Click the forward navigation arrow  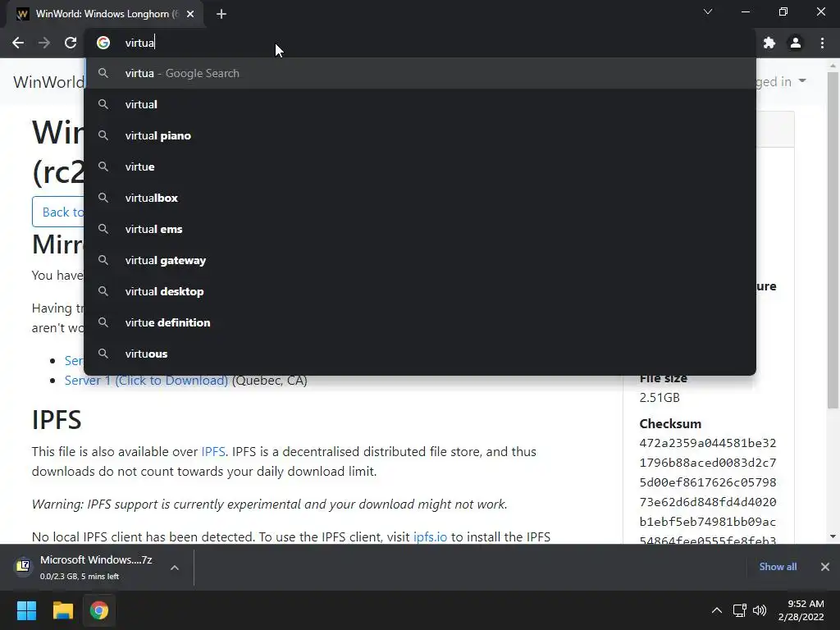pyautogui.click(x=44, y=43)
